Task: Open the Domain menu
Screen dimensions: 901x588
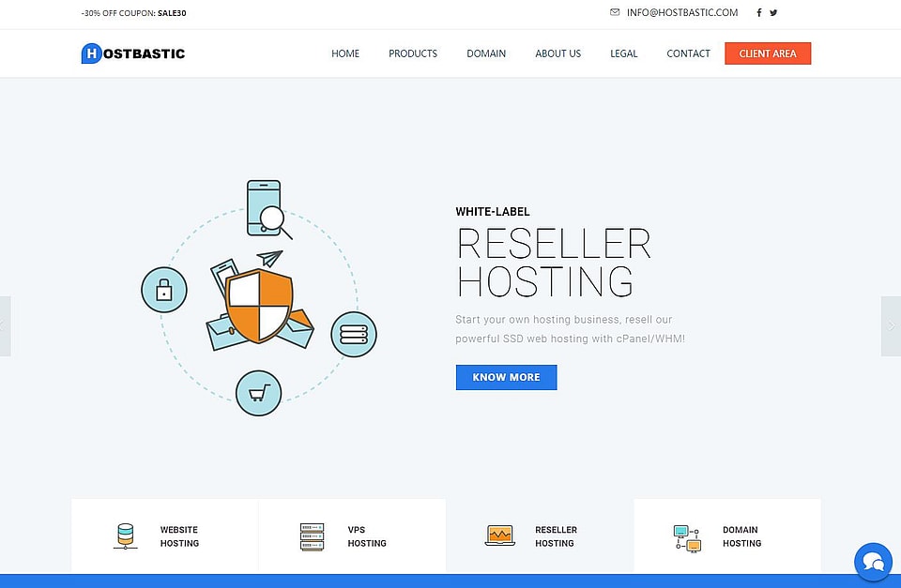Action: coord(486,53)
